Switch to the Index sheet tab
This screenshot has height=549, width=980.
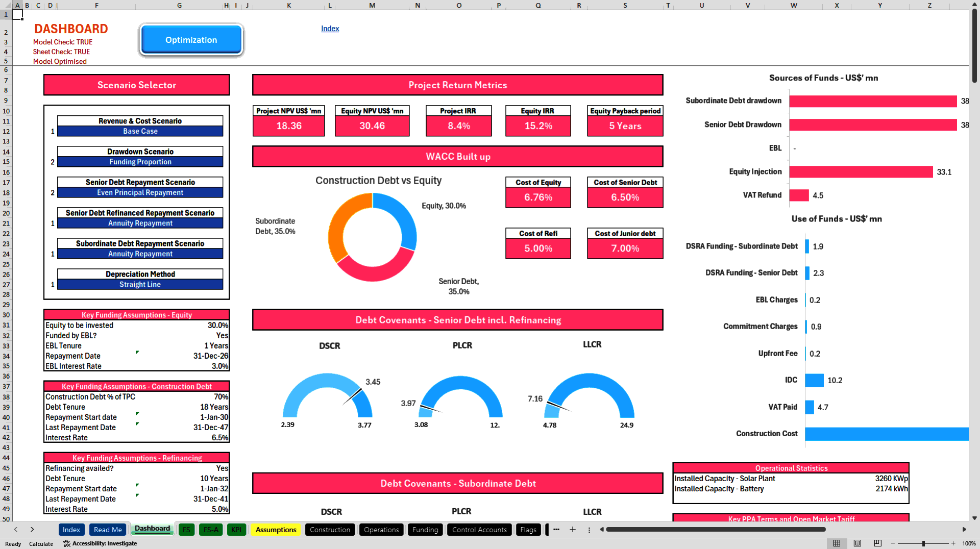click(71, 530)
